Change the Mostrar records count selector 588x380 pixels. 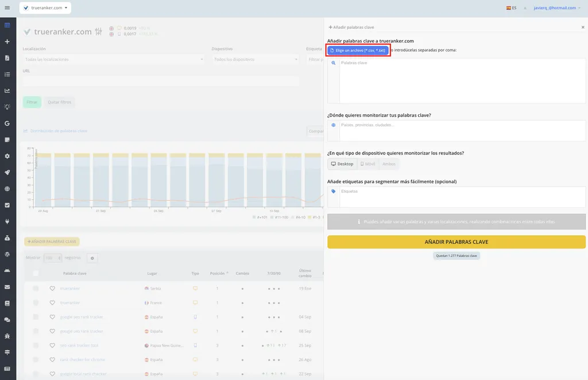click(52, 258)
